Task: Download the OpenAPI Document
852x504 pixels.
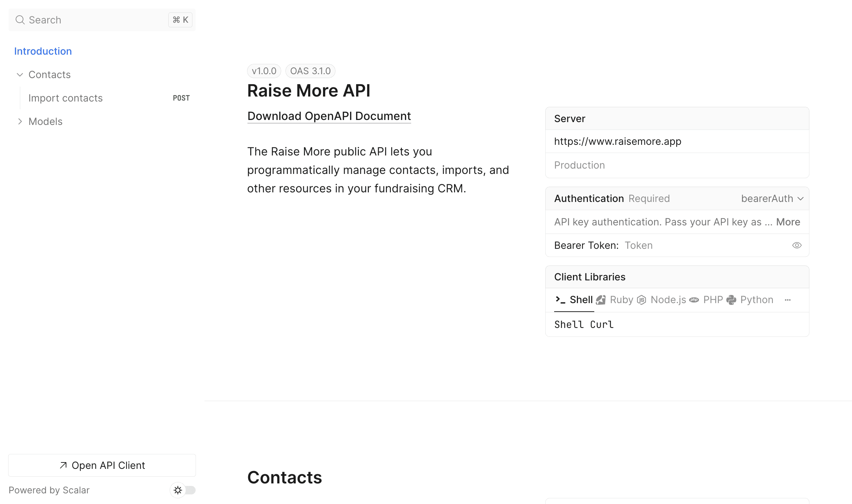Action: (329, 116)
